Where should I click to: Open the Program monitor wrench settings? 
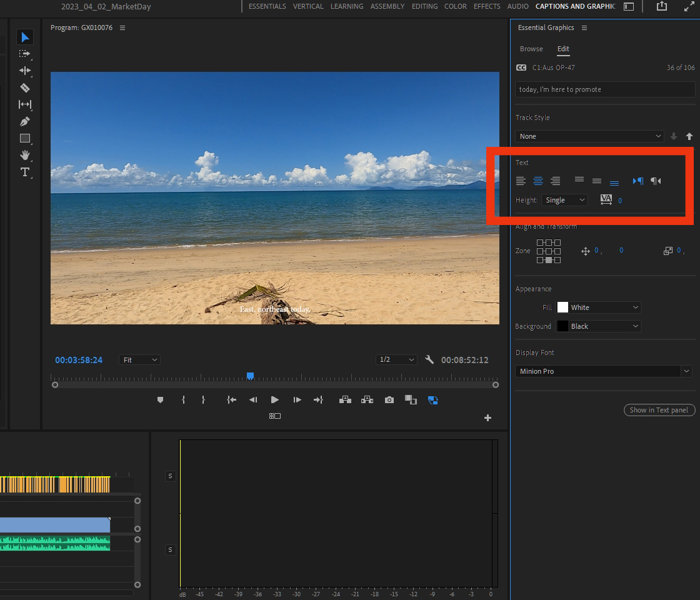[429, 360]
